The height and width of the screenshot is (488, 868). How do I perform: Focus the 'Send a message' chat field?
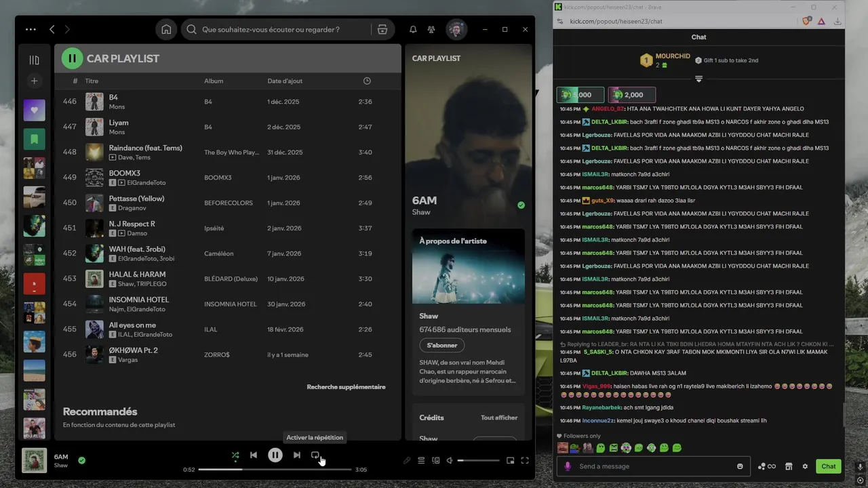pyautogui.click(x=654, y=466)
